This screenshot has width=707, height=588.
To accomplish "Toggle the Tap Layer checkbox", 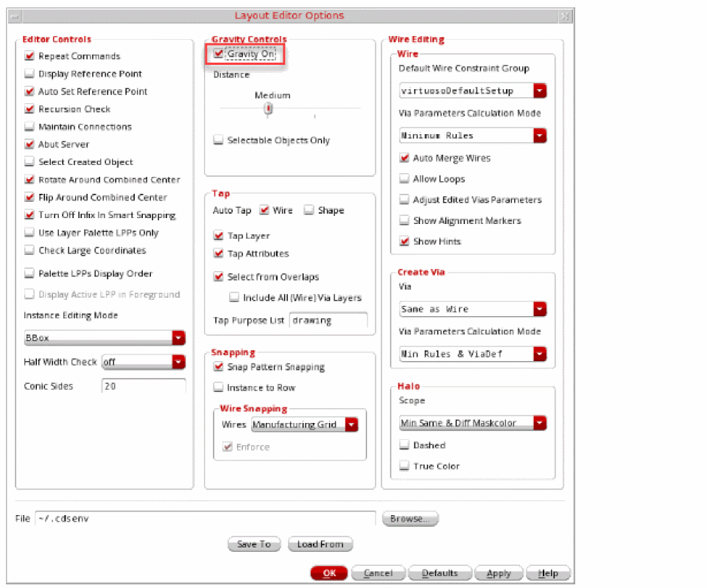I will point(219,236).
